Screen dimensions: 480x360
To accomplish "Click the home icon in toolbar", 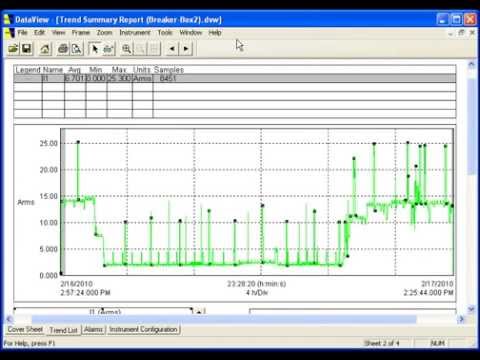I will point(45,49).
